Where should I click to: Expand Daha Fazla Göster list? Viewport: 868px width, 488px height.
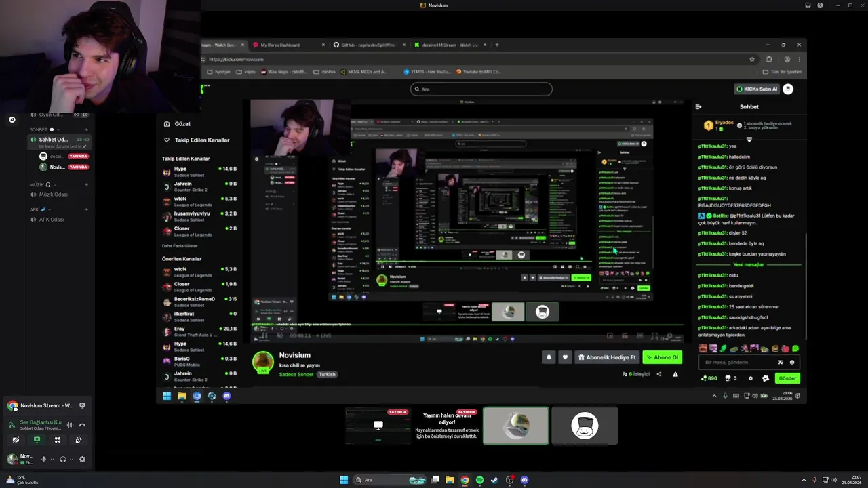(180, 245)
